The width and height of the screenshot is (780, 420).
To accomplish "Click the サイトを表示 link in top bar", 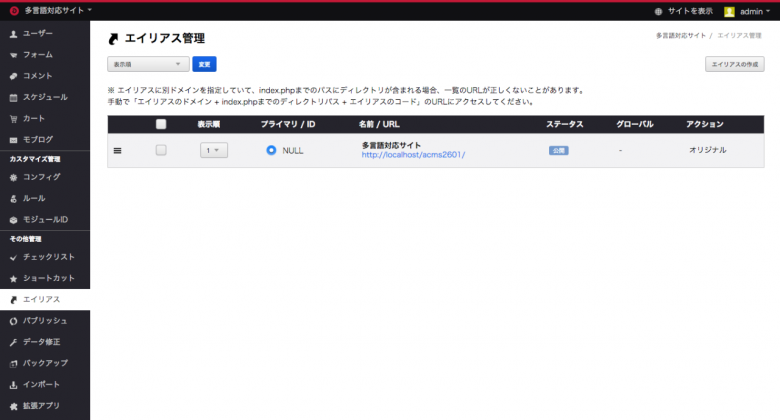I will coord(683,11).
